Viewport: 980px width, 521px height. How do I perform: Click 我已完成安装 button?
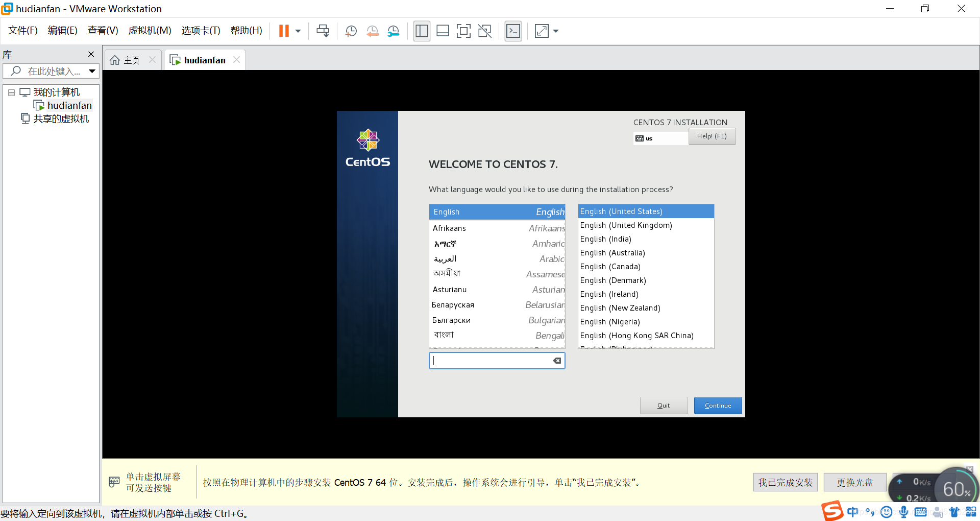coord(785,482)
